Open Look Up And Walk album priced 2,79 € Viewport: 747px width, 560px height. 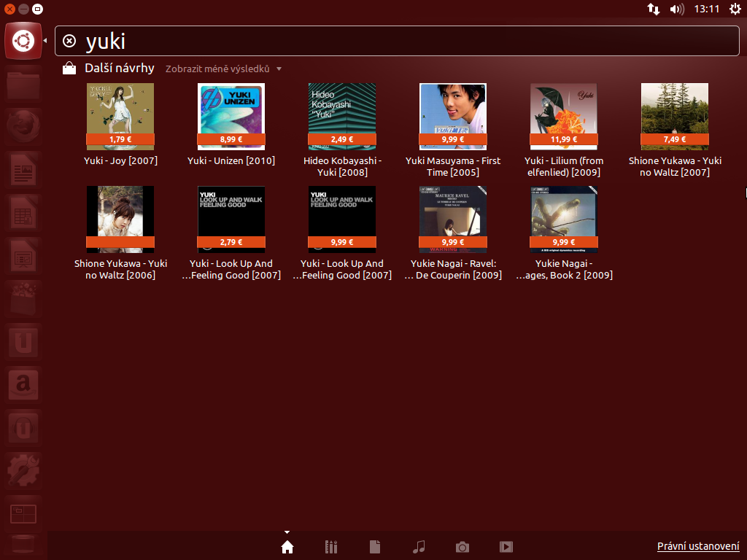231,233
